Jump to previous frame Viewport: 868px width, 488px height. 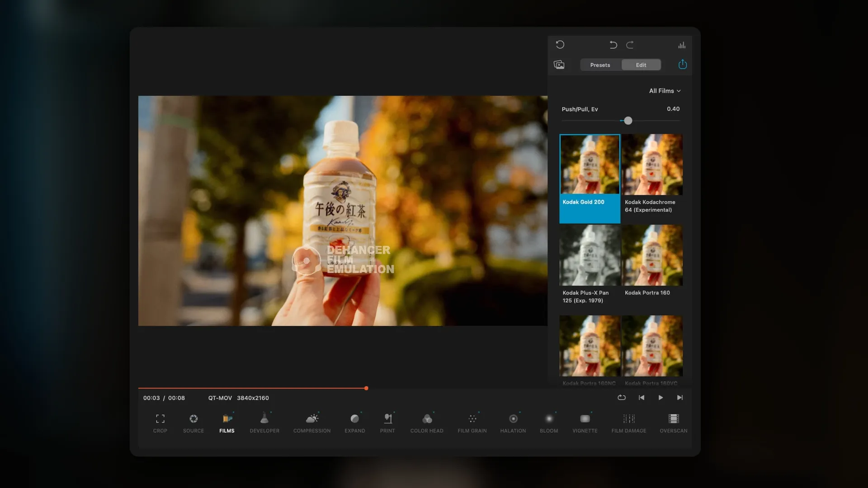642,398
